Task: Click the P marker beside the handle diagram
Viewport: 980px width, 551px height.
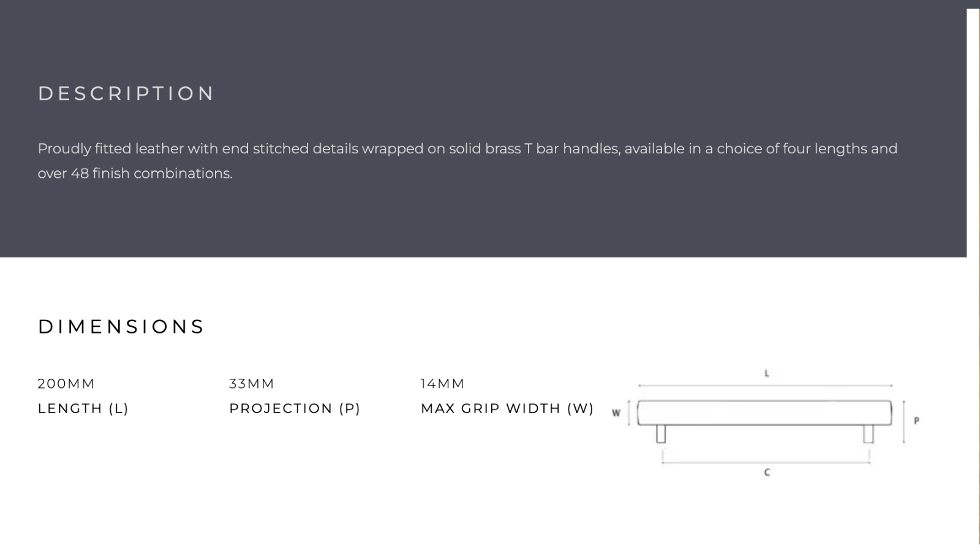Action: 916,421
